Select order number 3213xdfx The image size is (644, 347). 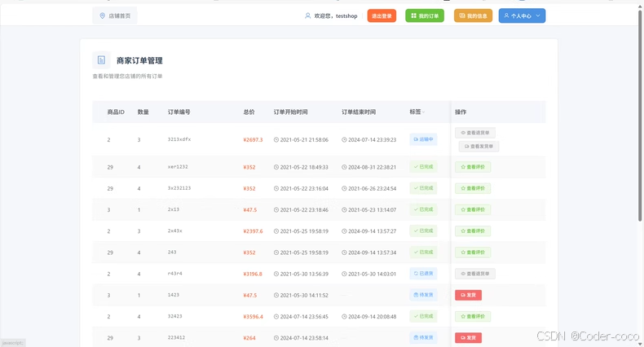(179, 139)
